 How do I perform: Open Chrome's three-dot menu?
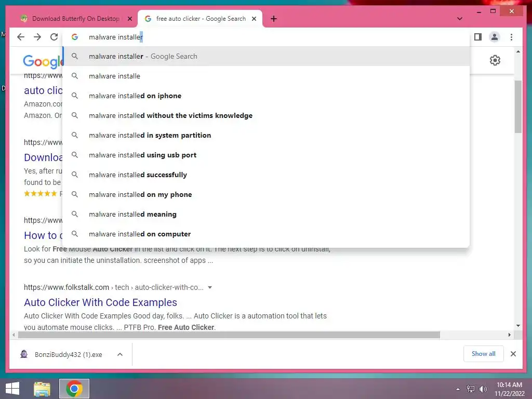tap(511, 37)
